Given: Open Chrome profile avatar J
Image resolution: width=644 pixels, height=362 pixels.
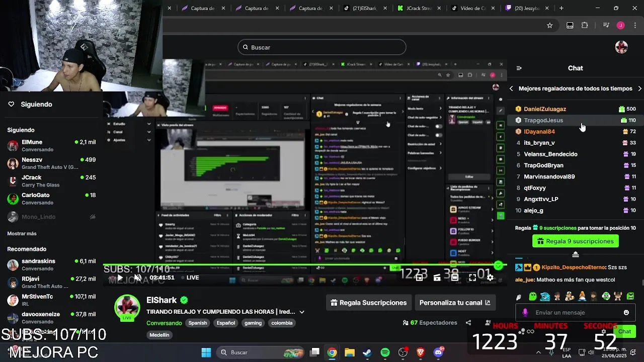Looking at the screenshot, I should click(620, 25).
